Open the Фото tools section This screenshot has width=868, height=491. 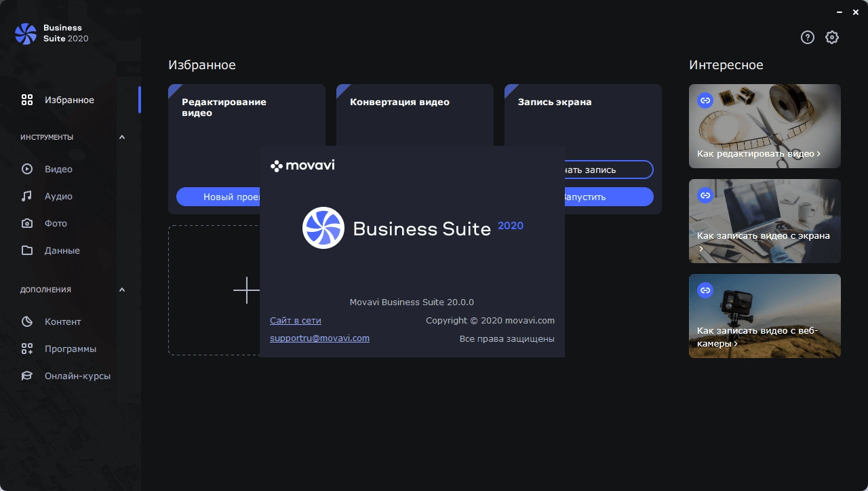(71, 223)
